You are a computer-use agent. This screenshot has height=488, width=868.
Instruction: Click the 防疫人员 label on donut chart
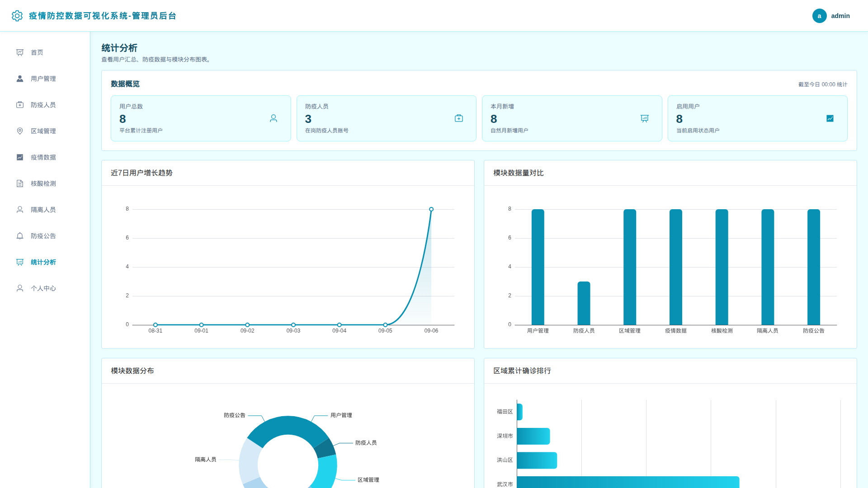click(x=366, y=443)
